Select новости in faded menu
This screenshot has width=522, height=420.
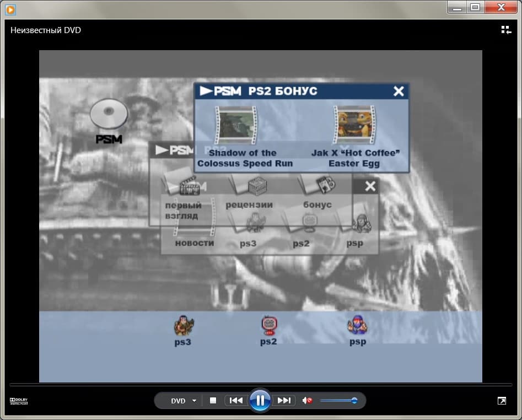point(195,243)
